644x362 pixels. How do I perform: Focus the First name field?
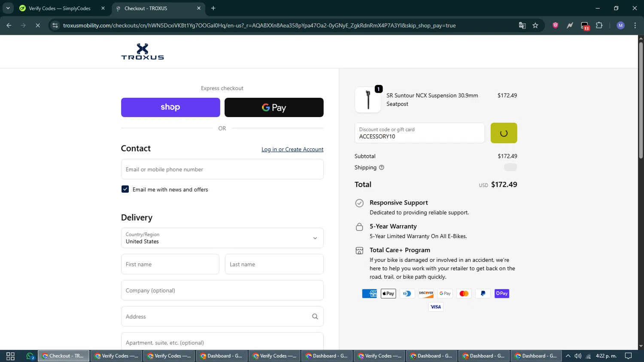click(x=170, y=264)
